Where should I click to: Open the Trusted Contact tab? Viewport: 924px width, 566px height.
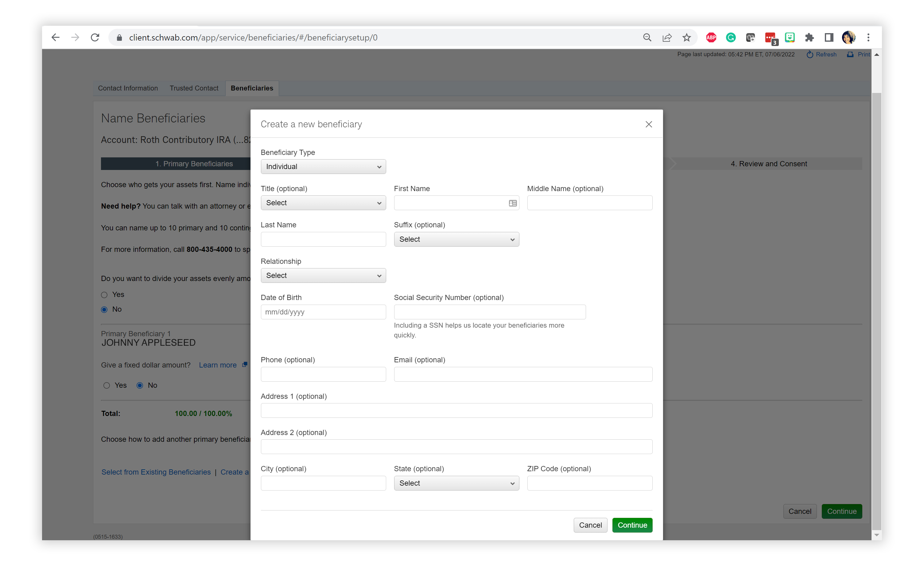pyautogui.click(x=194, y=88)
